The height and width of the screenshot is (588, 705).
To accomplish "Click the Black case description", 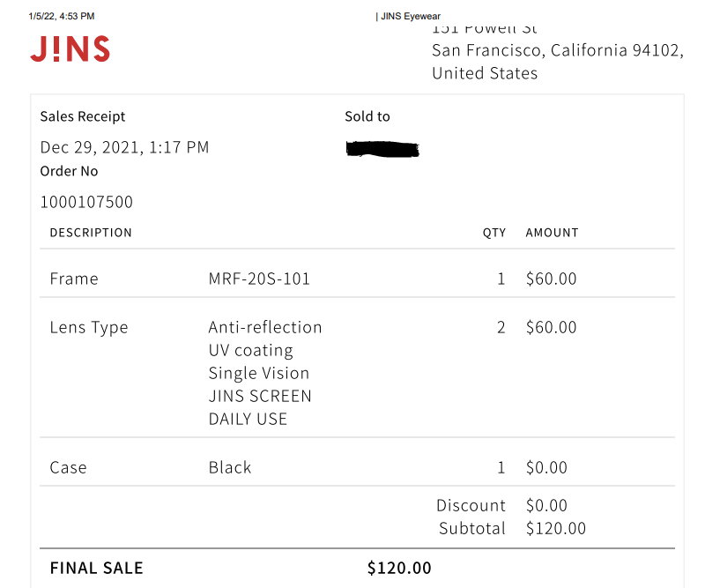I will 230,468.
